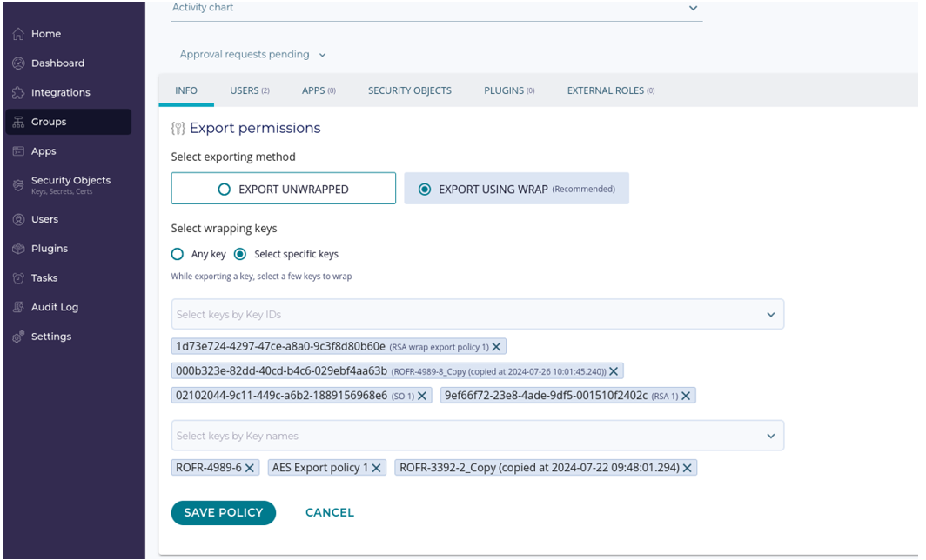Remove the ROFR-4989-6 key chip
This screenshot has width=926, height=560.
(250, 468)
